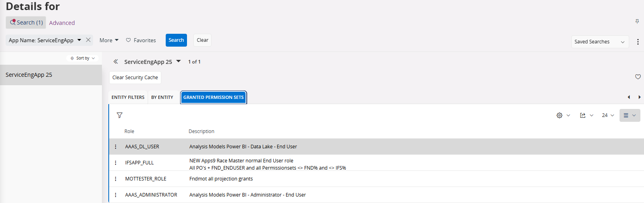Open the Favorites heart filter
644x203 pixels.
click(x=141, y=40)
